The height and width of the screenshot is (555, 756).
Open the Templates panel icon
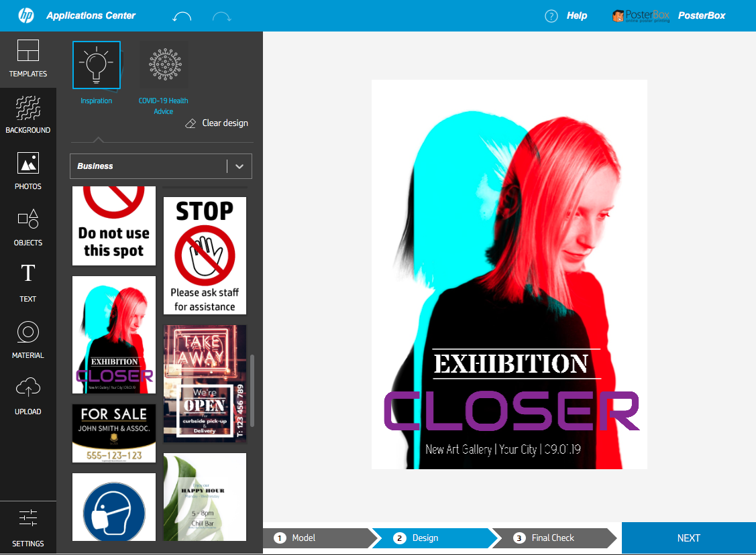tap(28, 52)
